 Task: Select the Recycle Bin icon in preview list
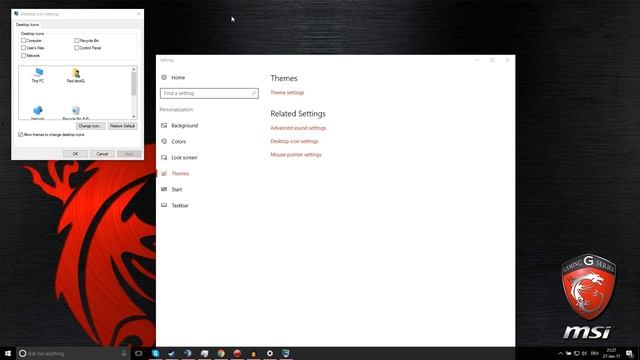(x=76, y=113)
